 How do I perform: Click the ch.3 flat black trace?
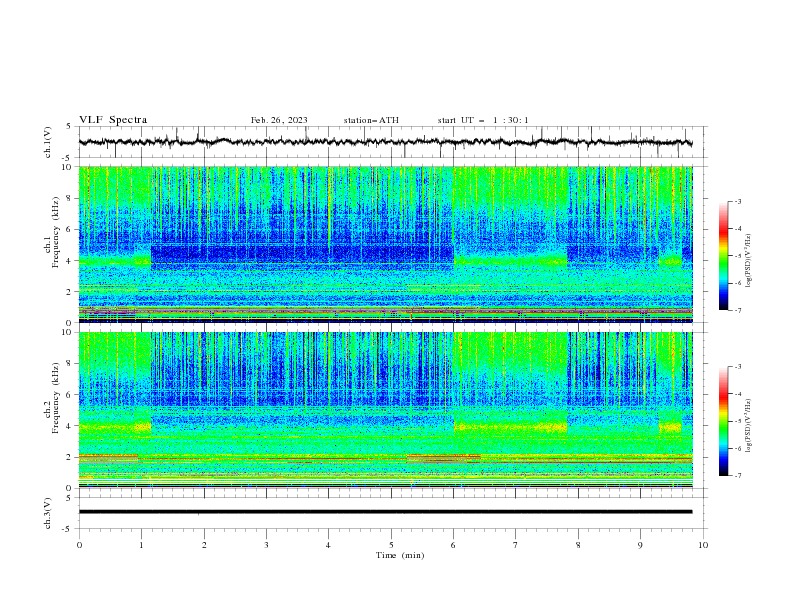[x=385, y=512]
